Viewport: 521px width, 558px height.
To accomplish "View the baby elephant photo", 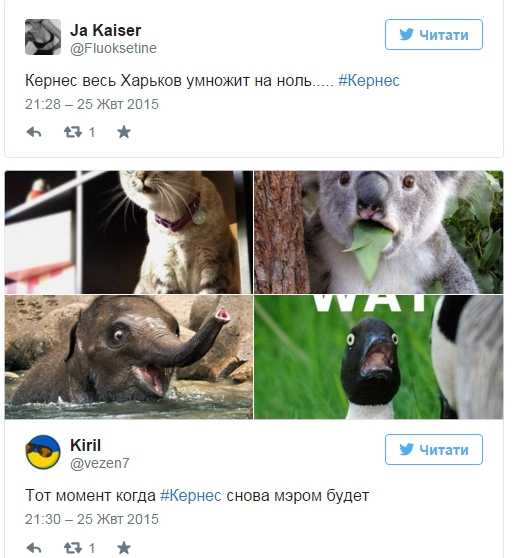I will pos(129,357).
